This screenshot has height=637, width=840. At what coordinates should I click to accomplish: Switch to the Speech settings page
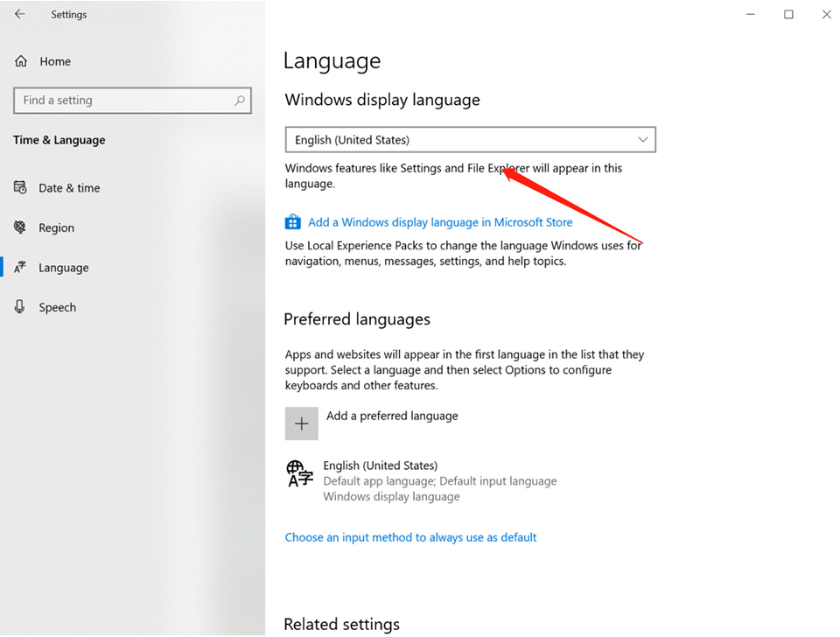58,307
